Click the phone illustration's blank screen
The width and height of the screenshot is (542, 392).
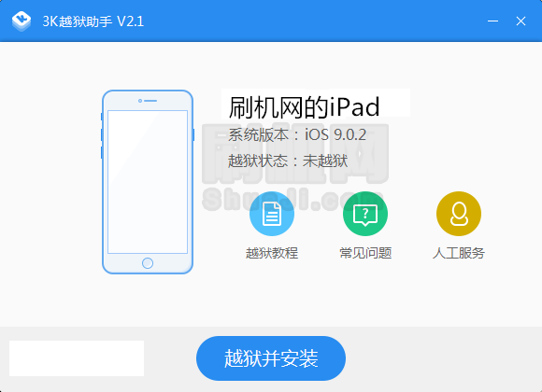tap(148, 182)
